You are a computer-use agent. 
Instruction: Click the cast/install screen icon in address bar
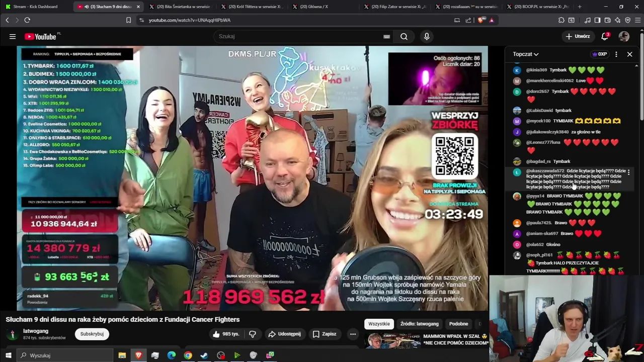pos(457,20)
